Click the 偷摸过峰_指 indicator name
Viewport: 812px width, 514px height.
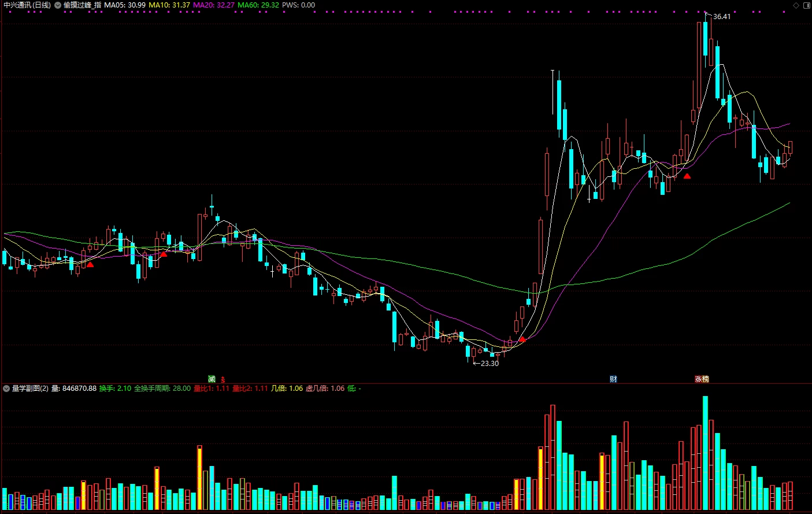82,5
